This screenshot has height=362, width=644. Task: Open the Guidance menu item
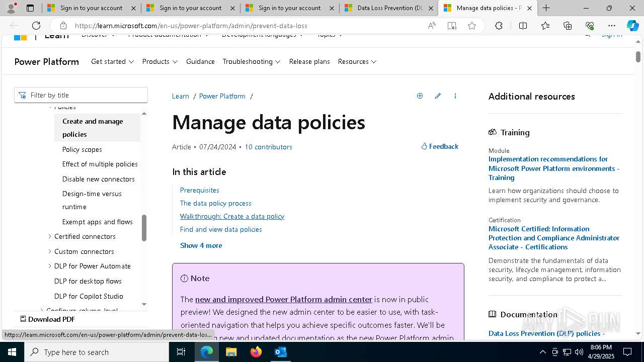click(200, 61)
